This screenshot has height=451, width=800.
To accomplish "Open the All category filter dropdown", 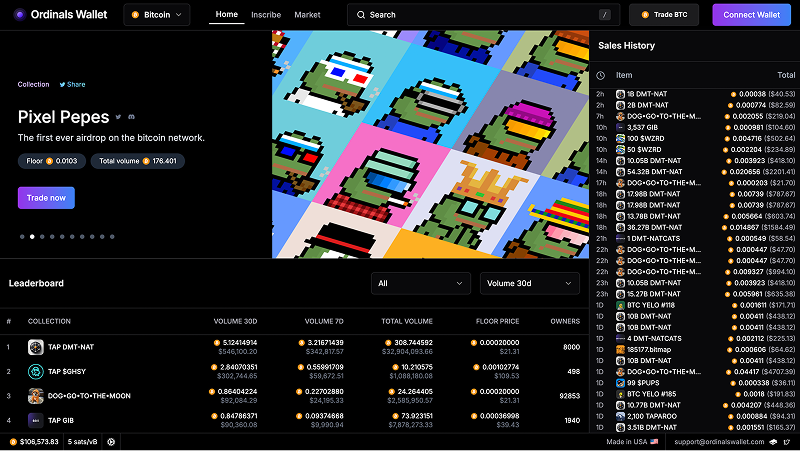I will point(420,284).
